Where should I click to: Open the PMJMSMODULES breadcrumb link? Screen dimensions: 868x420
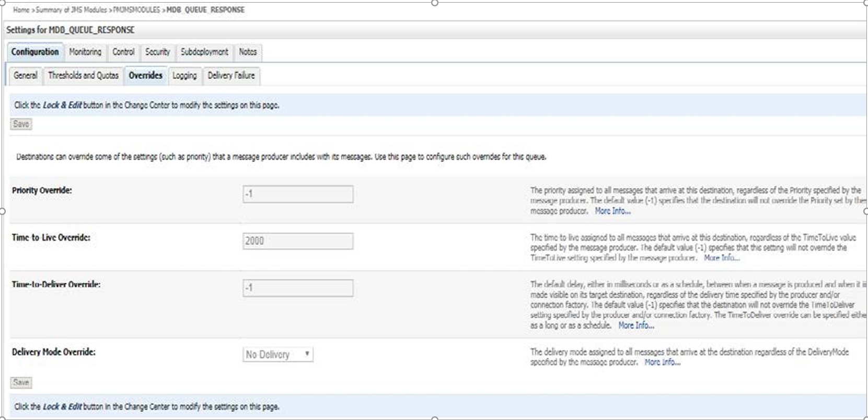(136, 9)
